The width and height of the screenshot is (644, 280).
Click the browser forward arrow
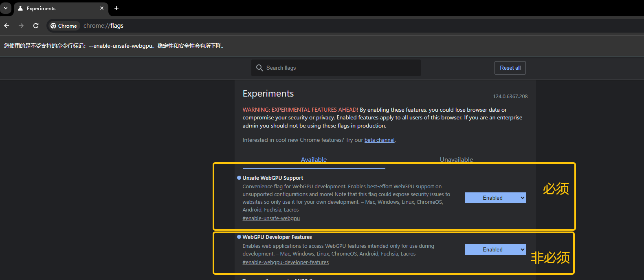click(21, 26)
